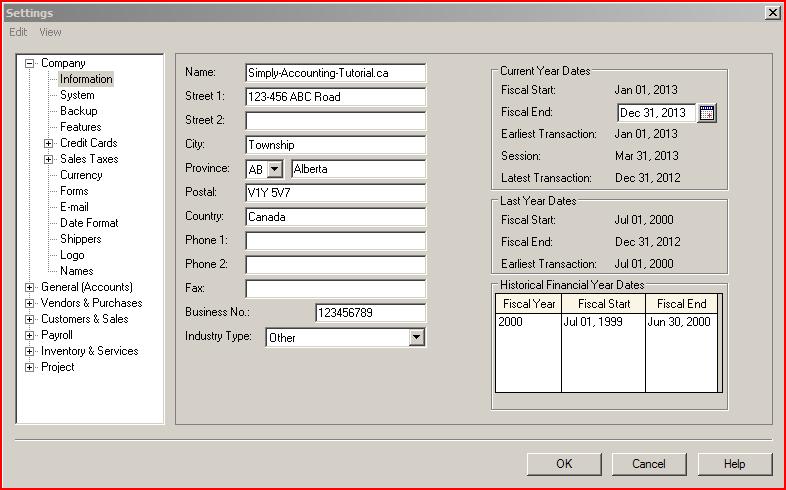Expand the General (Accounts) node
Image resolution: width=786 pixels, height=490 pixels.
[30, 288]
